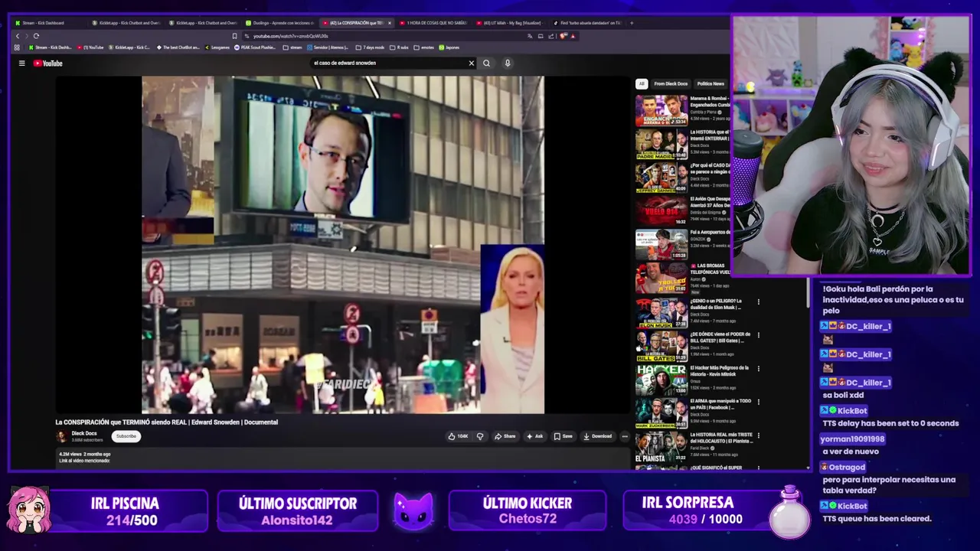Click the recommendations sidebar scrollbar

[808, 291]
